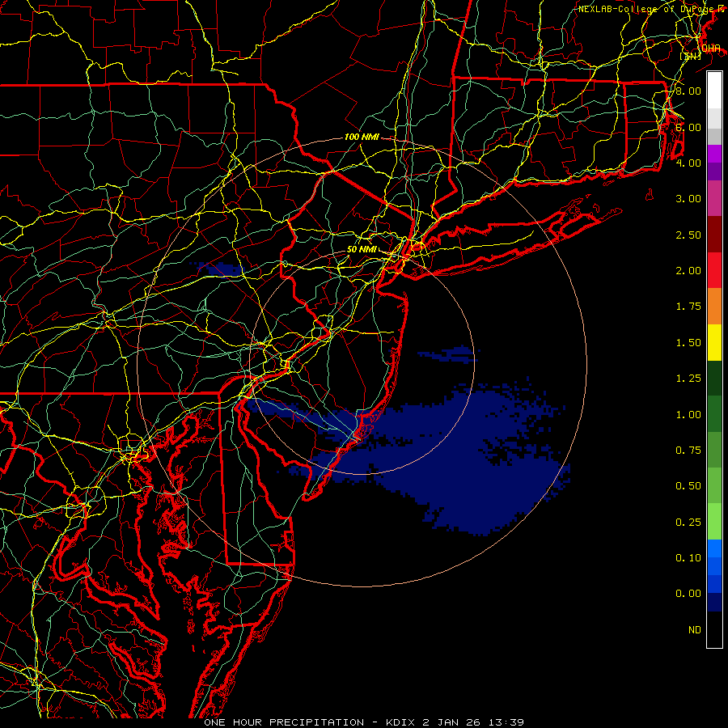Click the darkest green legend swatch
The height and width of the screenshot is (728, 728).
[714, 378]
